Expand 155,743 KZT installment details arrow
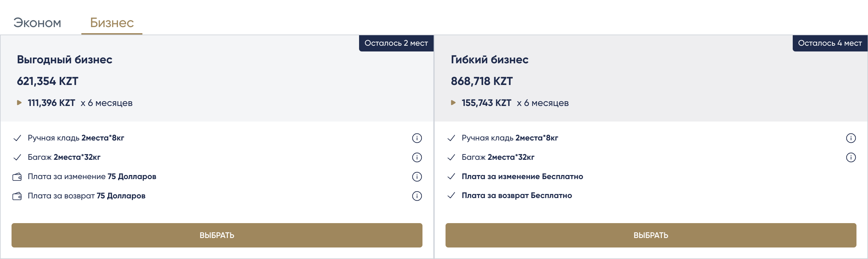The width and height of the screenshot is (868, 259). pos(453,103)
